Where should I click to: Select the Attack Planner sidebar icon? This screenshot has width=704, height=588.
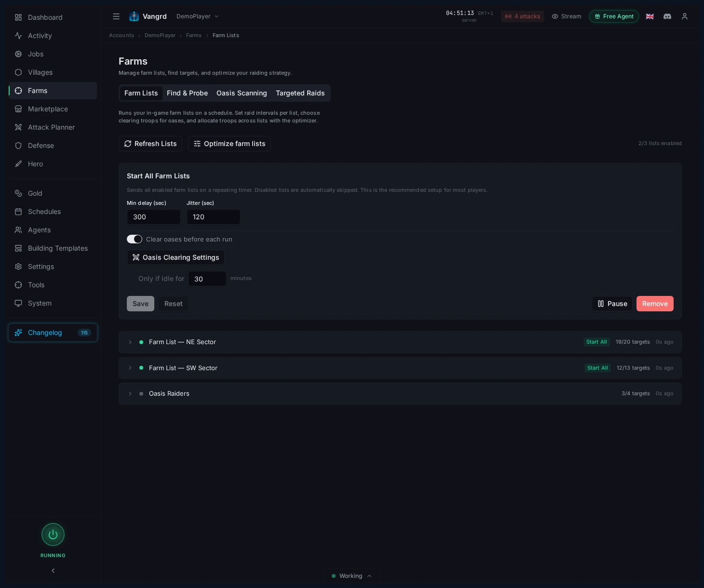pyautogui.click(x=18, y=127)
